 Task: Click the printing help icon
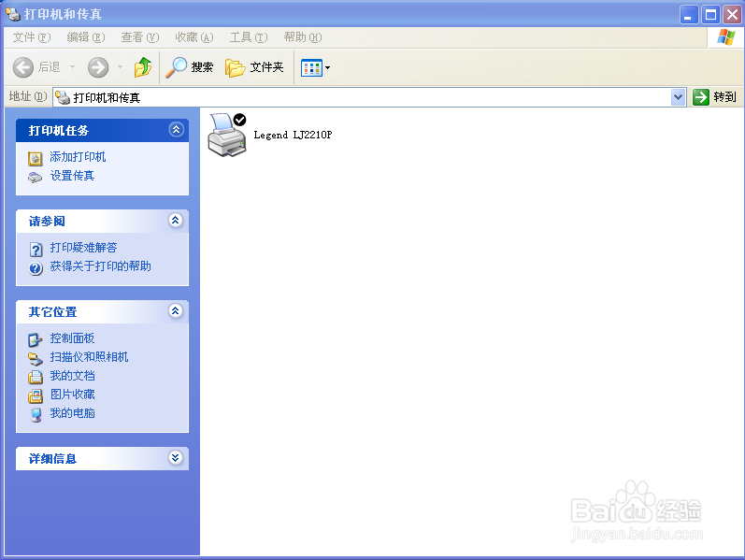click(x=36, y=268)
